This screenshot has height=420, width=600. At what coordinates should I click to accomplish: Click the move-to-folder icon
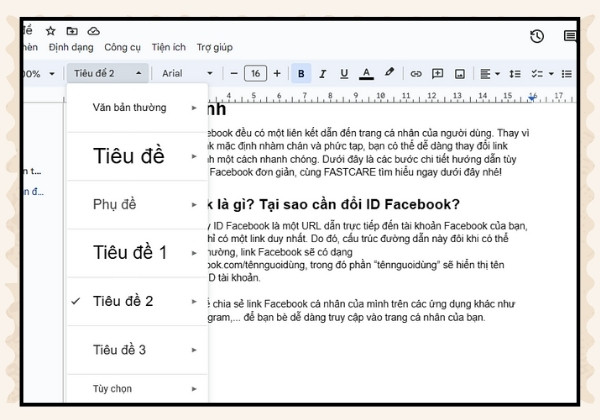(72, 31)
